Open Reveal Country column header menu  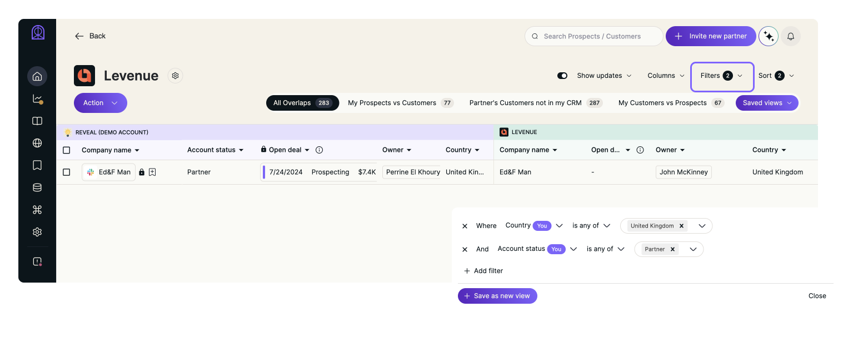coord(462,150)
